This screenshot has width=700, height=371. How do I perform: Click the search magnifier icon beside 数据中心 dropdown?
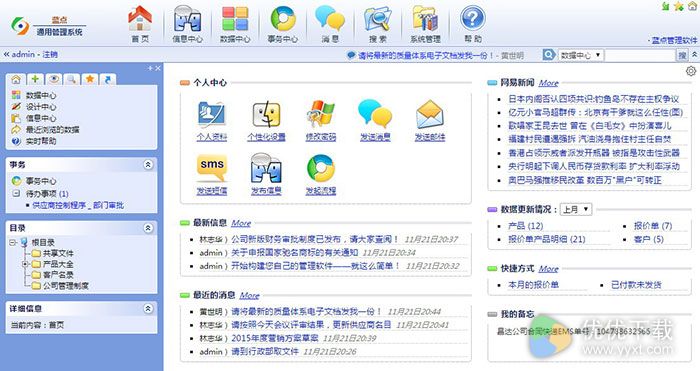click(x=548, y=55)
